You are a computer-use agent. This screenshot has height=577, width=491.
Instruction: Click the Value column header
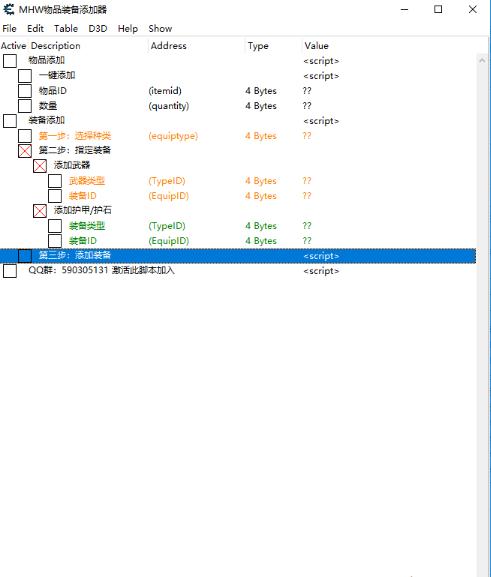coord(316,46)
